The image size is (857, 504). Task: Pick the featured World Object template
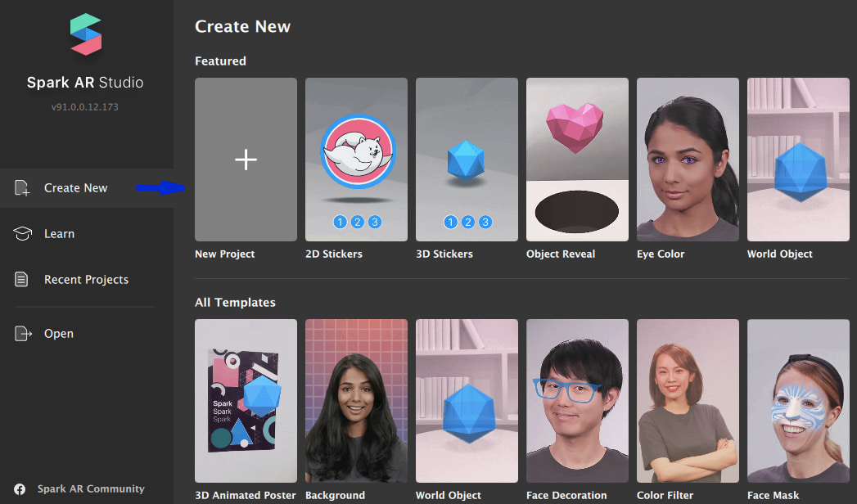click(798, 160)
